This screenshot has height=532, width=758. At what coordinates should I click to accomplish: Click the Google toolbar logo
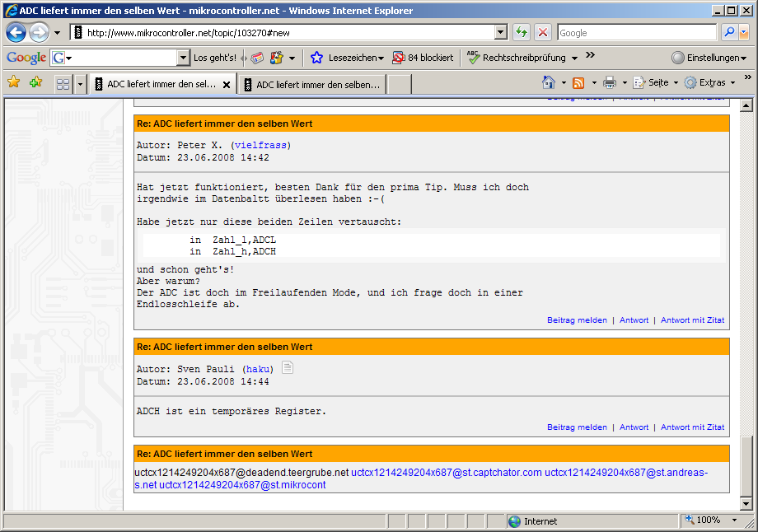pyautogui.click(x=26, y=58)
